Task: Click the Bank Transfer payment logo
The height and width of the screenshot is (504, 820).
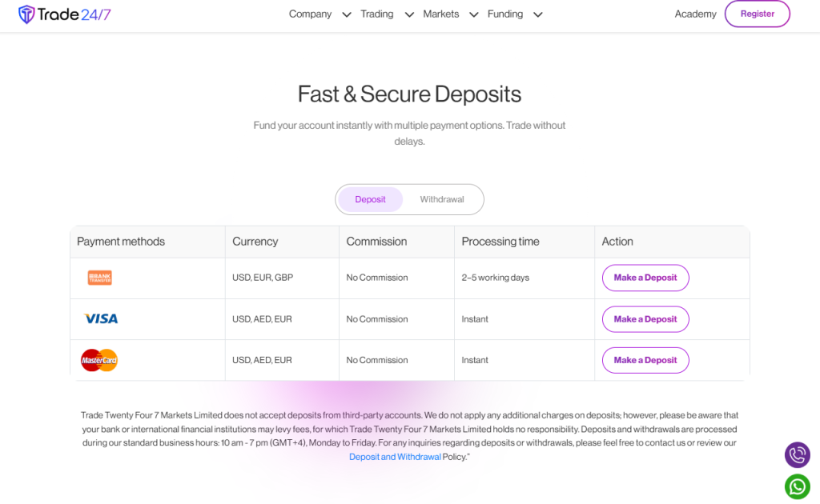Action: (99, 278)
